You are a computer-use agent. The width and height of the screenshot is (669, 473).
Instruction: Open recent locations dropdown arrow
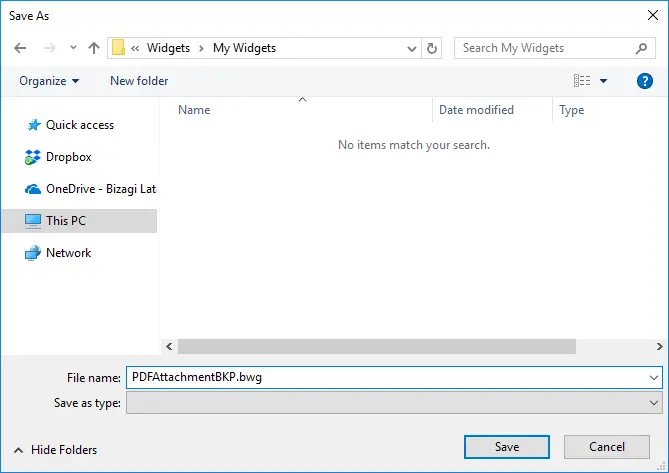tap(73, 48)
